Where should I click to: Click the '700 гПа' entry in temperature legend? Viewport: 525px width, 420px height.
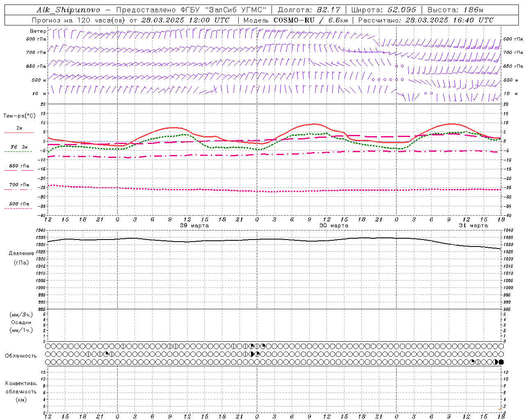(x=19, y=185)
